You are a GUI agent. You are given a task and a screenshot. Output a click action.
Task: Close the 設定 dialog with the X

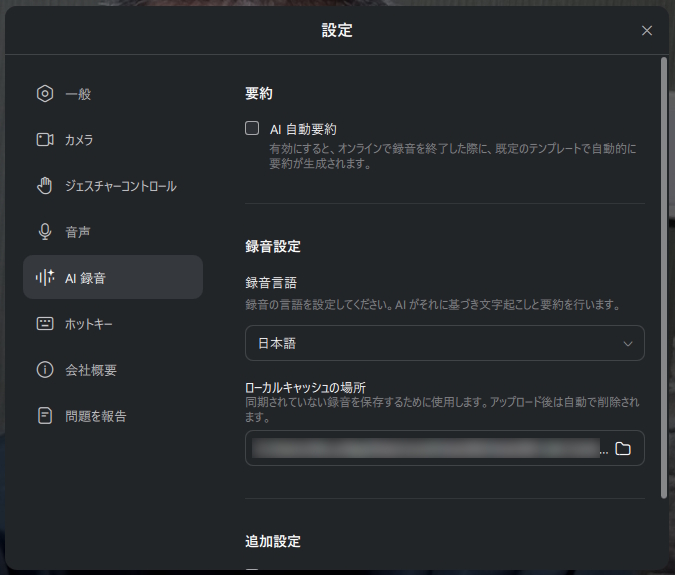point(647,31)
